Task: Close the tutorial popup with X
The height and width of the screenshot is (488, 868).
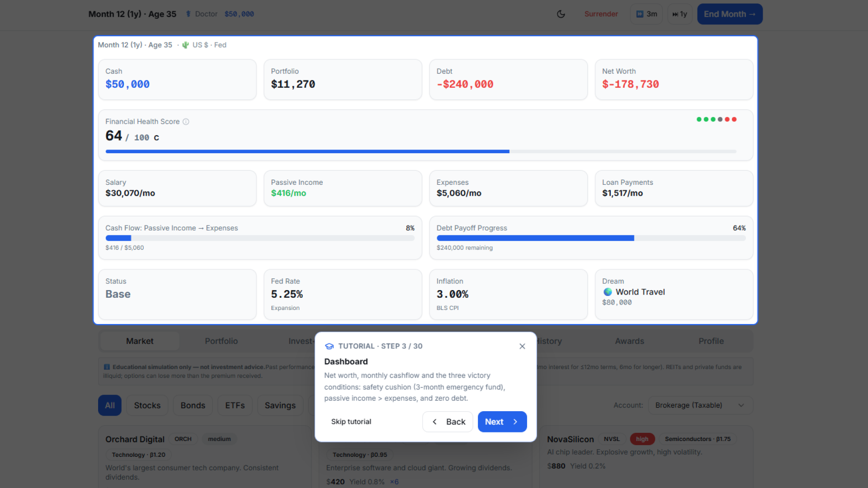Action: pyautogui.click(x=522, y=346)
